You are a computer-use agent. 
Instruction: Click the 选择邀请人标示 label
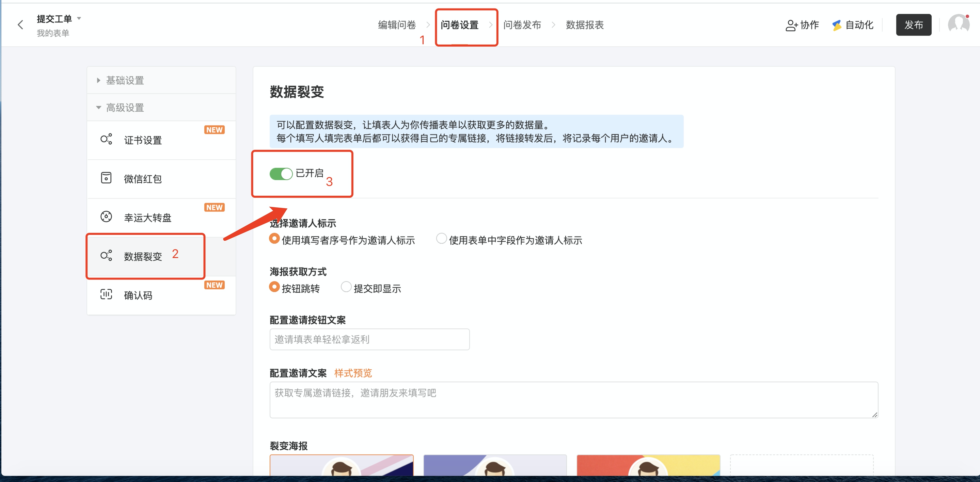click(303, 223)
